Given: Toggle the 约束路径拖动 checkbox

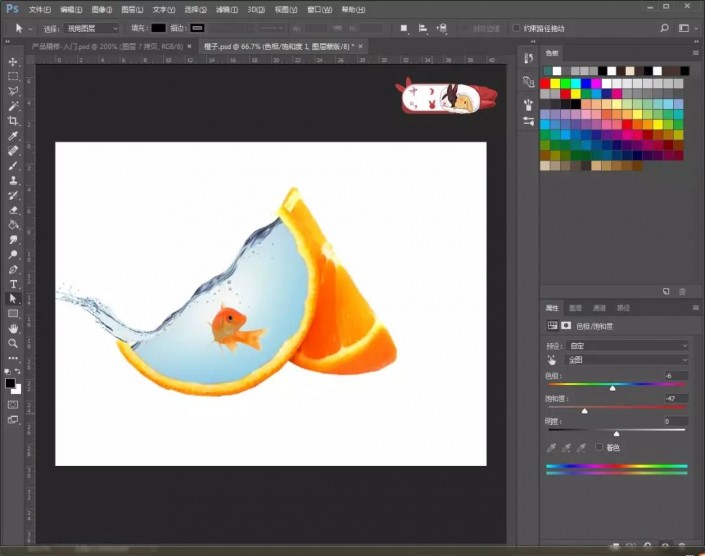Looking at the screenshot, I should tap(516, 28).
